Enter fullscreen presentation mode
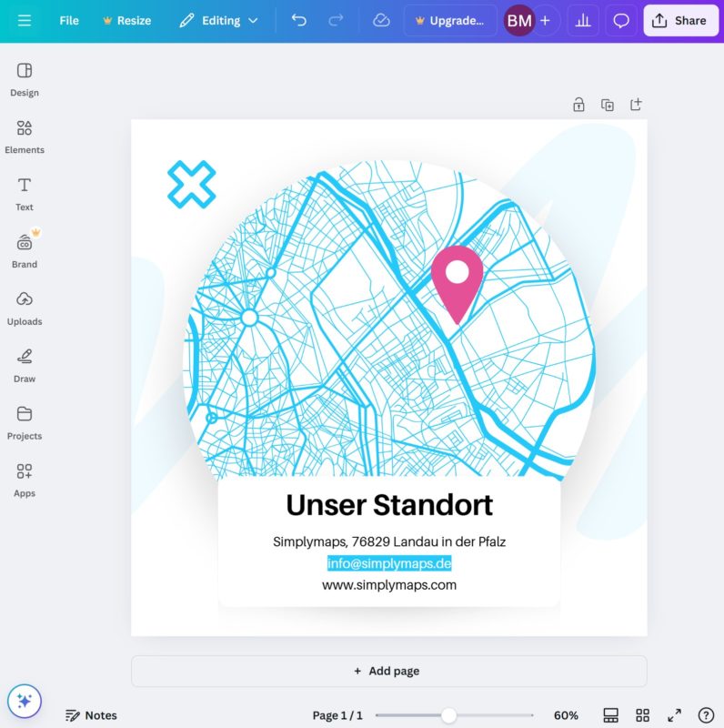The image size is (724, 728). pyautogui.click(x=674, y=715)
